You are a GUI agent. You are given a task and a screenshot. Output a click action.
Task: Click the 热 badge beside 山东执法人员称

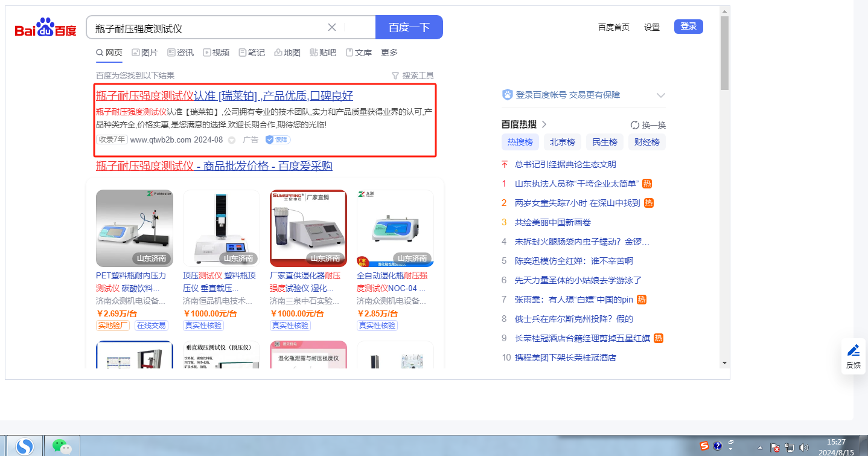pos(647,184)
